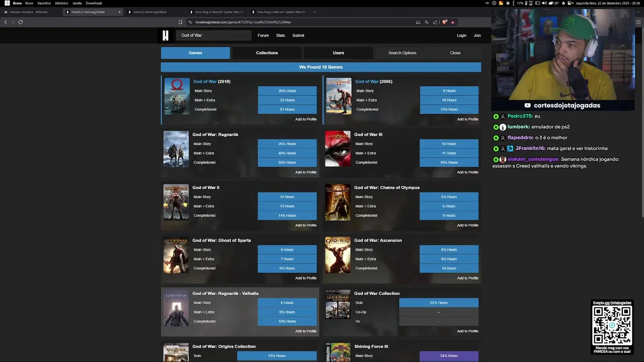The image size is (644, 362).
Task: Click the God of War: Ragnarök cover art
Action: (x=176, y=149)
